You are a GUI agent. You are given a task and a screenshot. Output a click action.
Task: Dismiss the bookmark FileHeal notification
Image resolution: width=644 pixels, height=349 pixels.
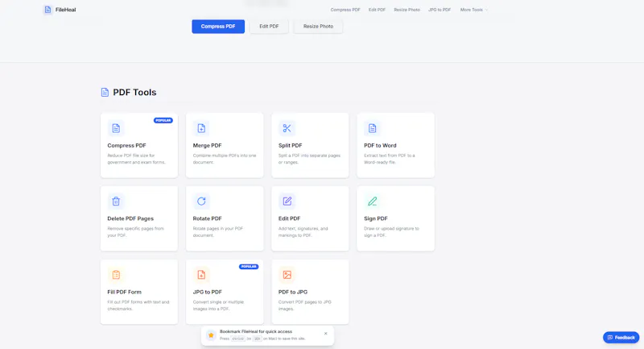(326, 334)
